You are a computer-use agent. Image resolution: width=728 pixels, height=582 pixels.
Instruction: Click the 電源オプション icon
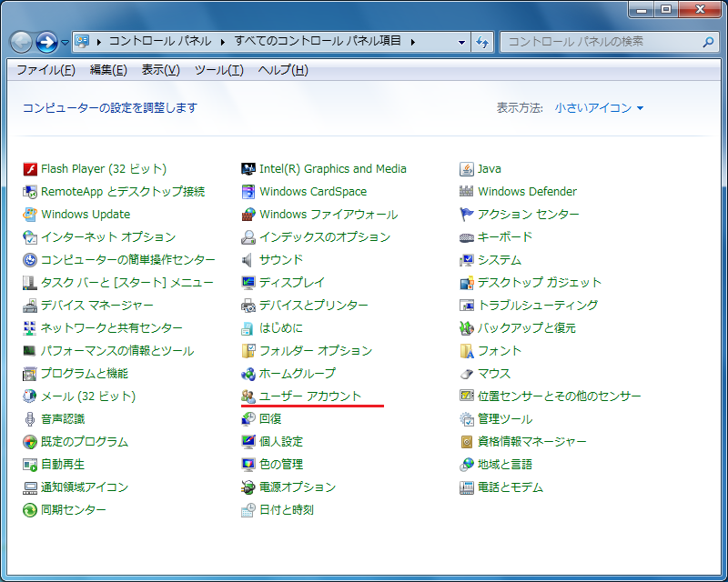(x=248, y=487)
